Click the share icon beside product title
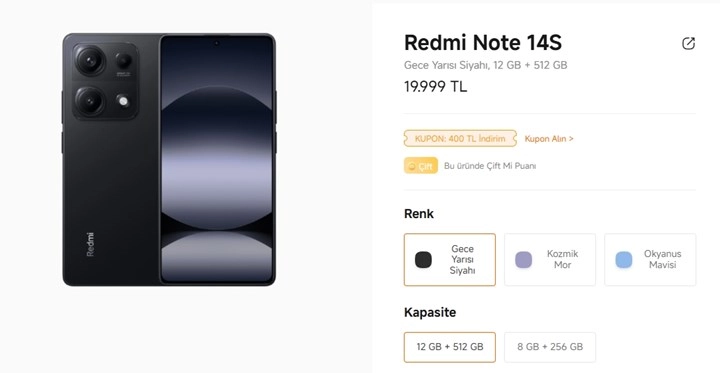 [x=688, y=44]
